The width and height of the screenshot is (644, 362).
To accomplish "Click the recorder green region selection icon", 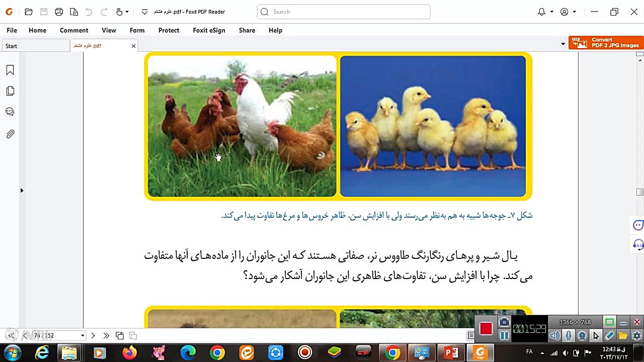I will (609, 322).
